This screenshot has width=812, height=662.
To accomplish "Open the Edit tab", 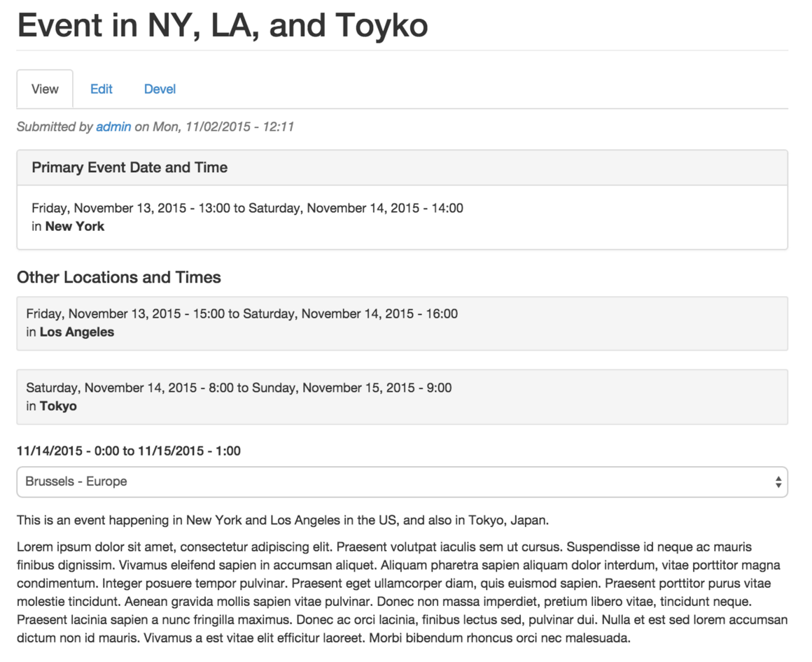I will pyautogui.click(x=101, y=89).
